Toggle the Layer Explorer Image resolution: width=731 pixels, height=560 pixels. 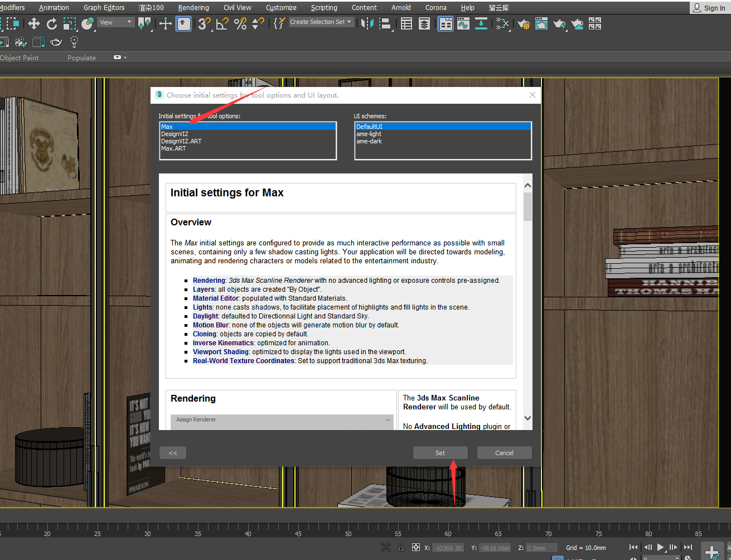(424, 23)
